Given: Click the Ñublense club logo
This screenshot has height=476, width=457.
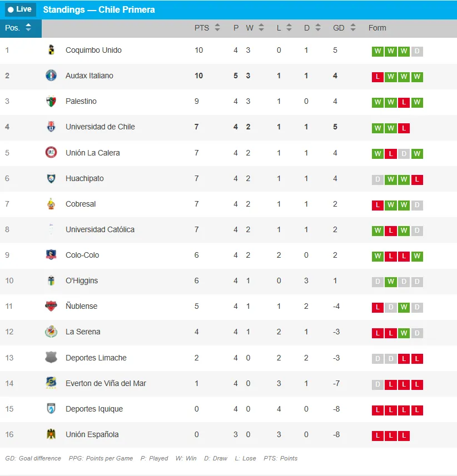Looking at the screenshot, I should (51, 306).
